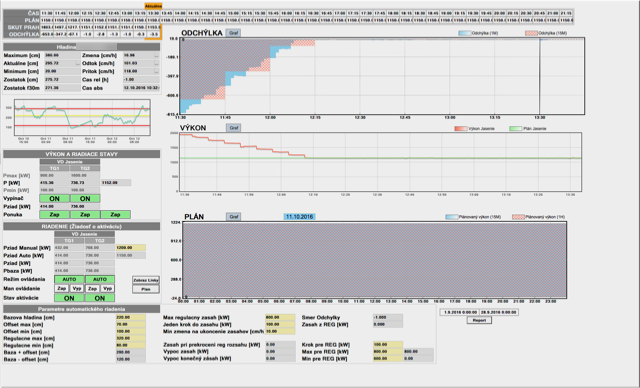Toggle TG2 Stav aktivácie ON
640x388 pixels.
(100, 298)
